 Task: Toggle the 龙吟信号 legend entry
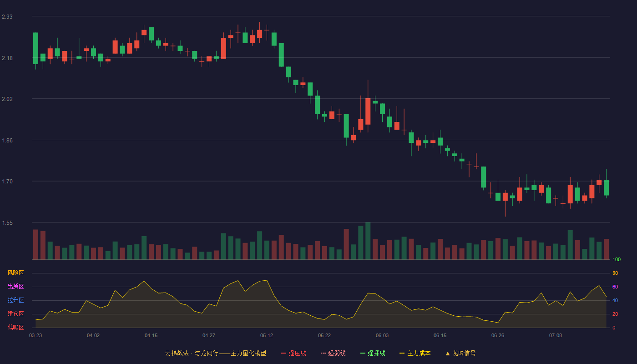pos(460,353)
